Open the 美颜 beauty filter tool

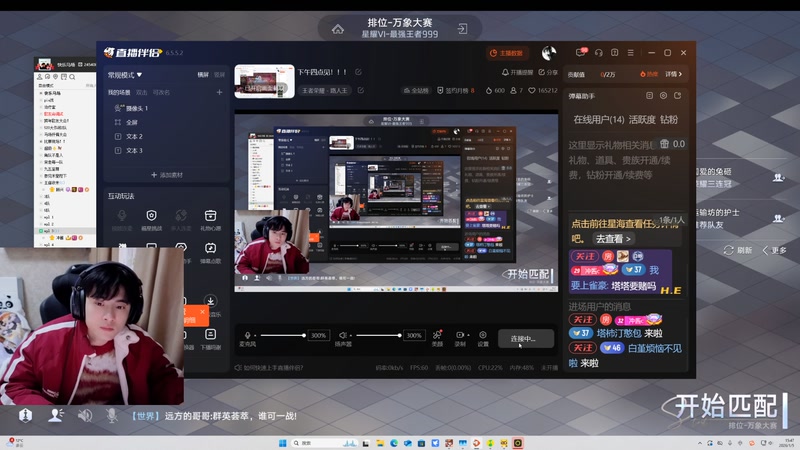pos(437,338)
